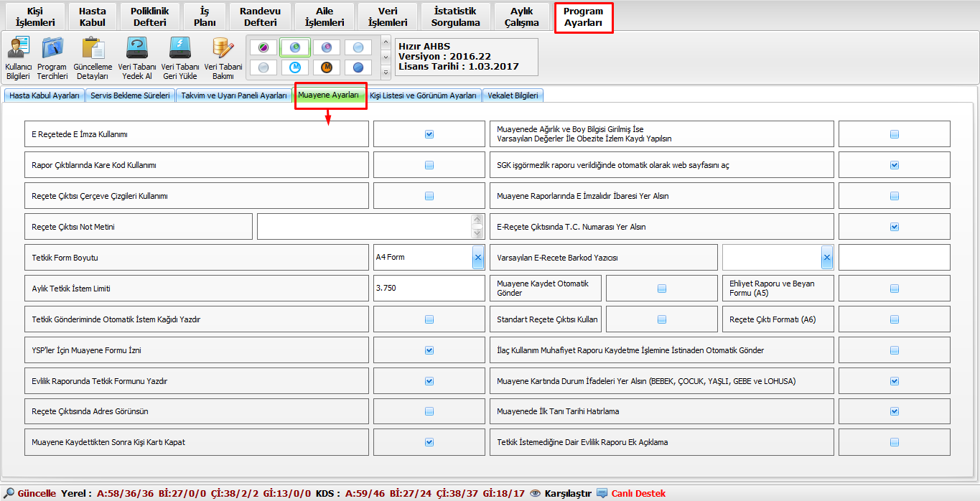Click the Karşılaştır eye icon
The image size is (980, 501).
point(535,493)
